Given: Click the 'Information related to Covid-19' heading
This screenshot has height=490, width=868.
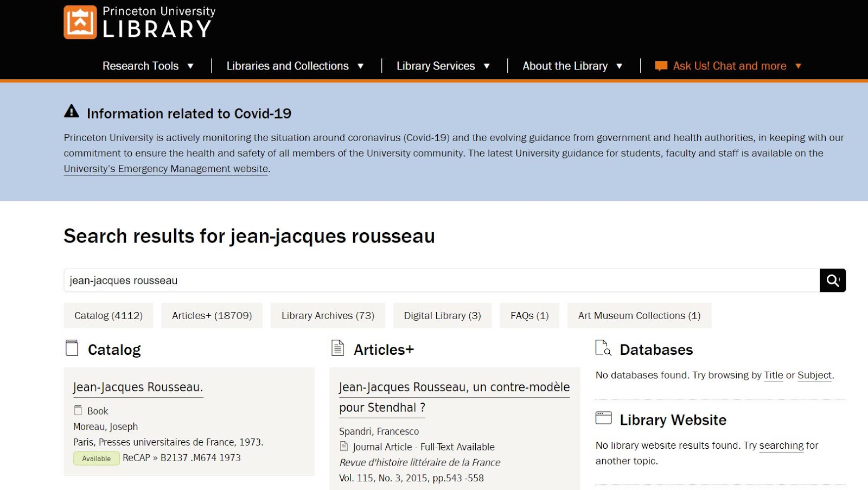Looking at the screenshot, I should (x=189, y=113).
